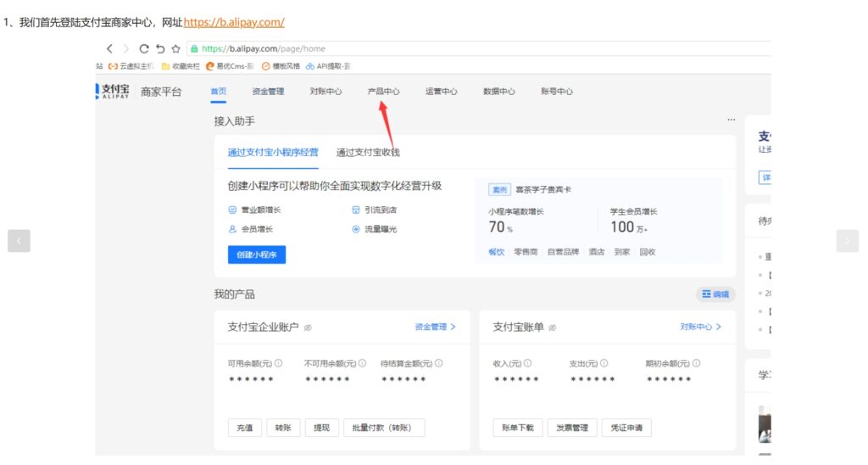Open 产品中心 in the top navigation

[x=383, y=92]
